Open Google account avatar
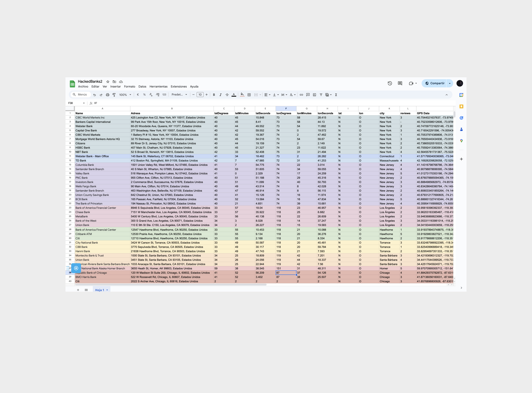 460,83
